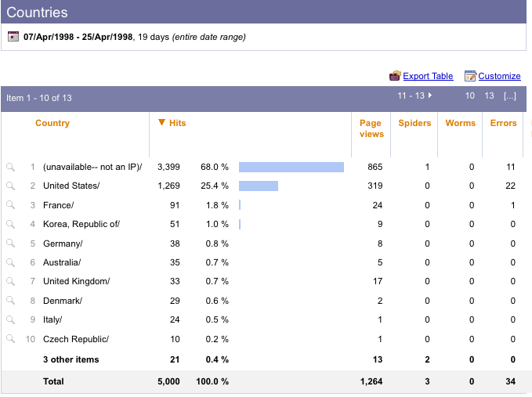Go to next page items 11 - 13
Viewport: 532px width, 397px height.
pos(414,96)
